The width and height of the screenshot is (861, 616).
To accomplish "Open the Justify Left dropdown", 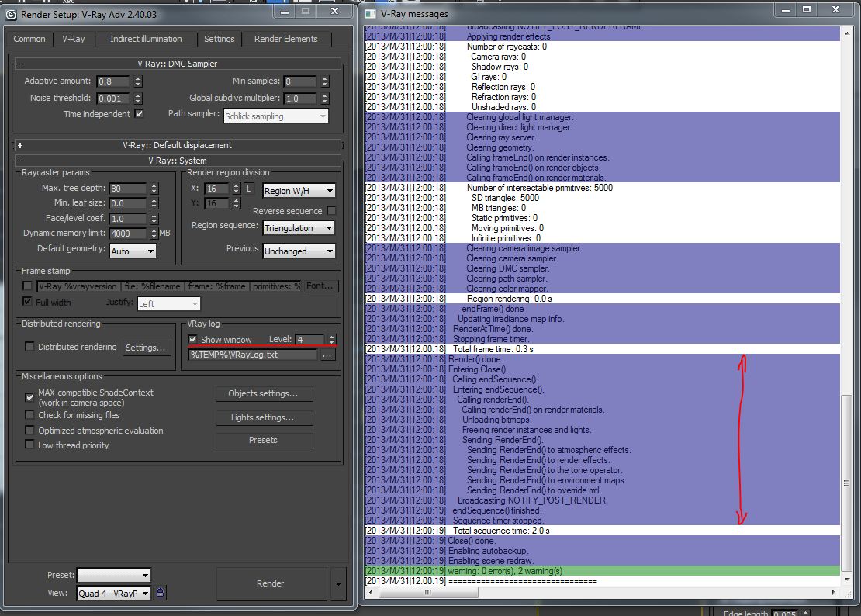I will tap(168, 303).
